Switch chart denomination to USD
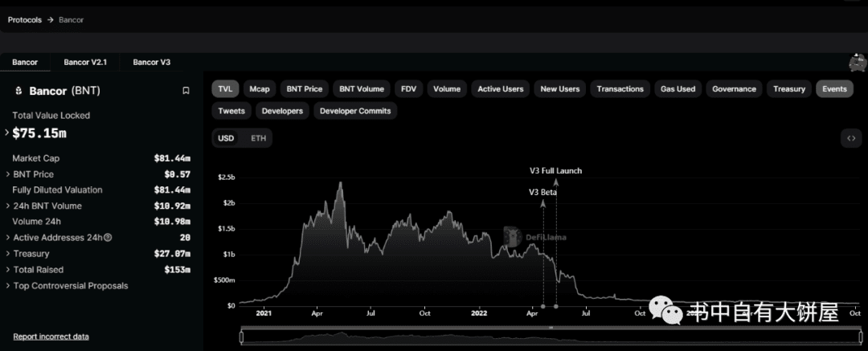This screenshot has height=351, width=868. tap(225, 138)
